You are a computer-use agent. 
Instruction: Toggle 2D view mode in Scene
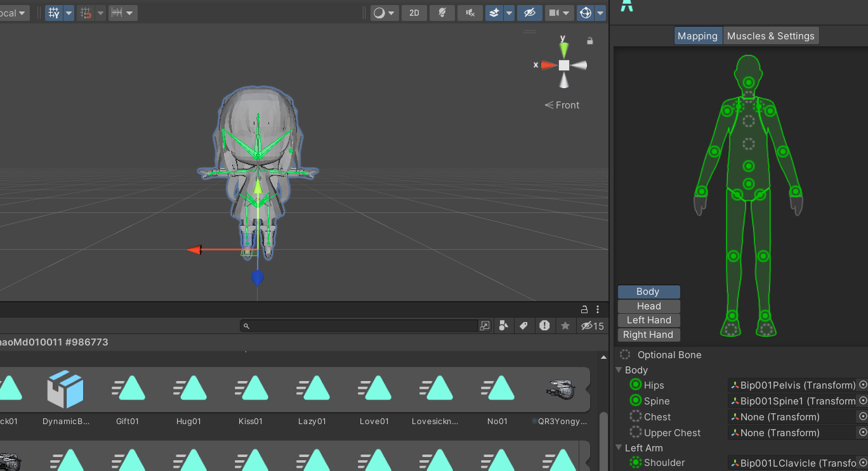[x=414, y=13]
